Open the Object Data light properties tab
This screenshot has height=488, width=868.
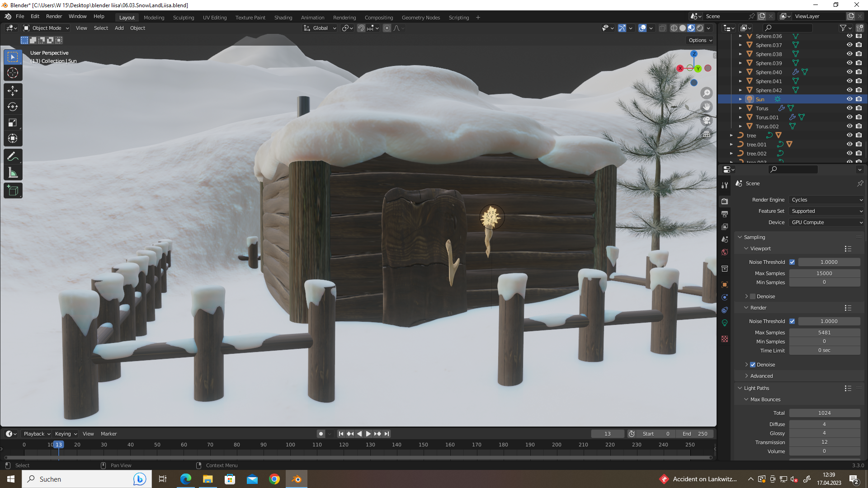725,323
